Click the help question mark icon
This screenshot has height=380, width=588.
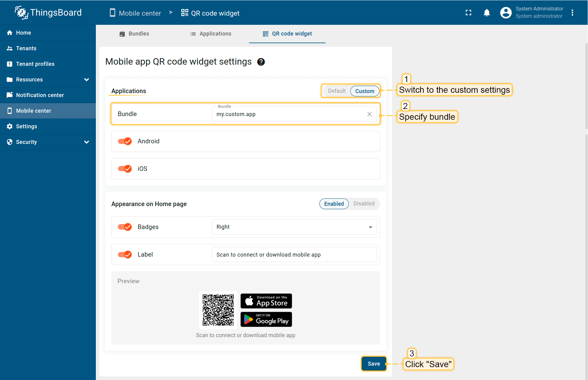pyautogui.click(x=261, y=62)
